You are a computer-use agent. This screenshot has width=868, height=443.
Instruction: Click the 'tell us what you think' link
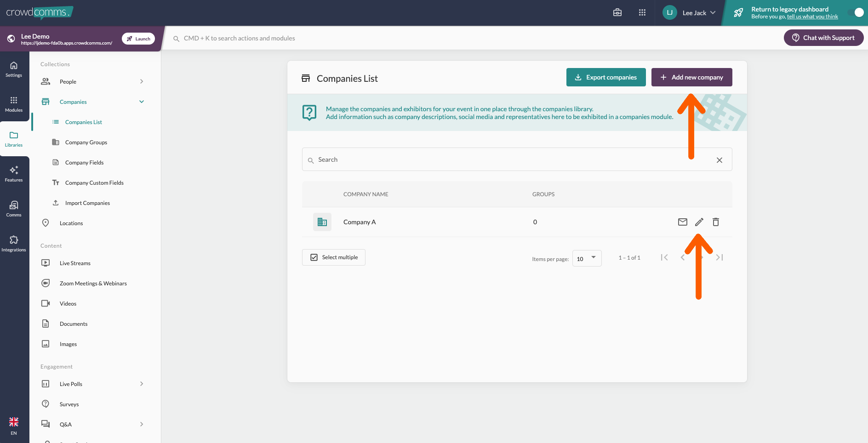coord(812,17)
